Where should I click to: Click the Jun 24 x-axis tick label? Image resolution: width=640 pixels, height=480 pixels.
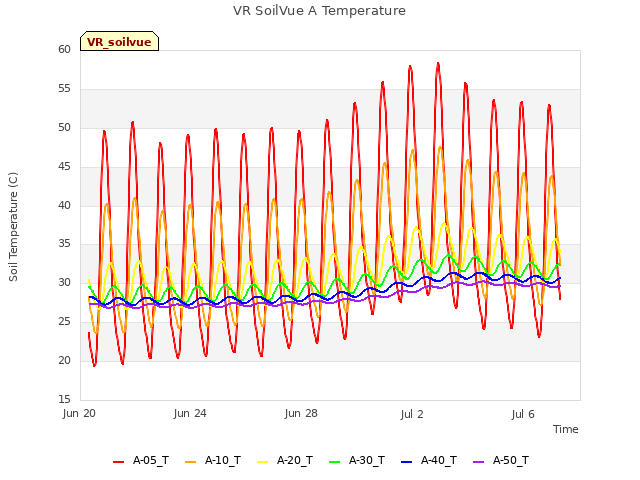click(190, 413)
